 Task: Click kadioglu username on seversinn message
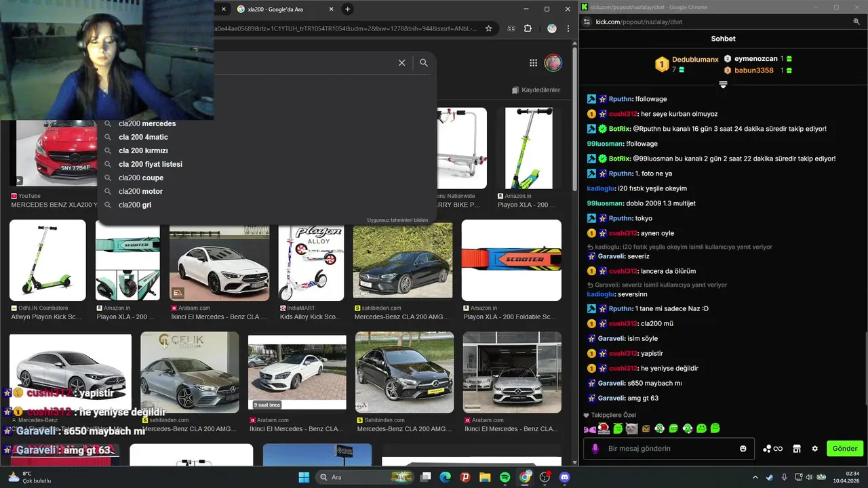coord(600,294)
